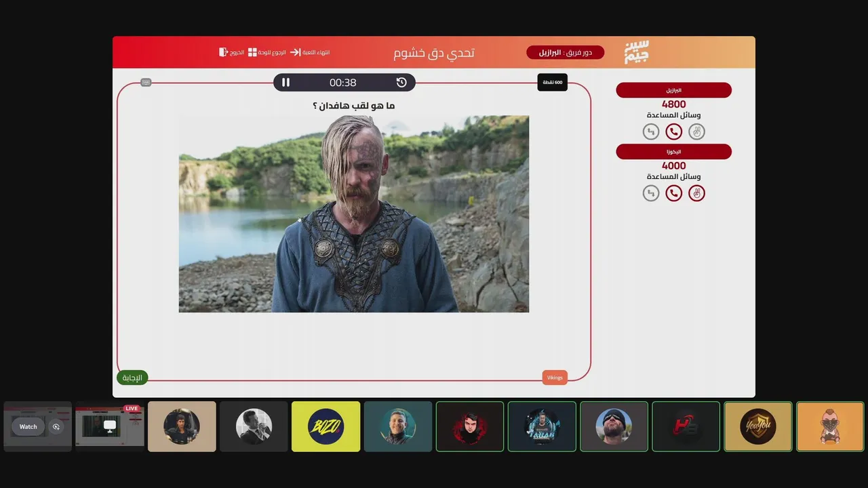Click the 4800 score of البرازيل

tap(673, 104)
